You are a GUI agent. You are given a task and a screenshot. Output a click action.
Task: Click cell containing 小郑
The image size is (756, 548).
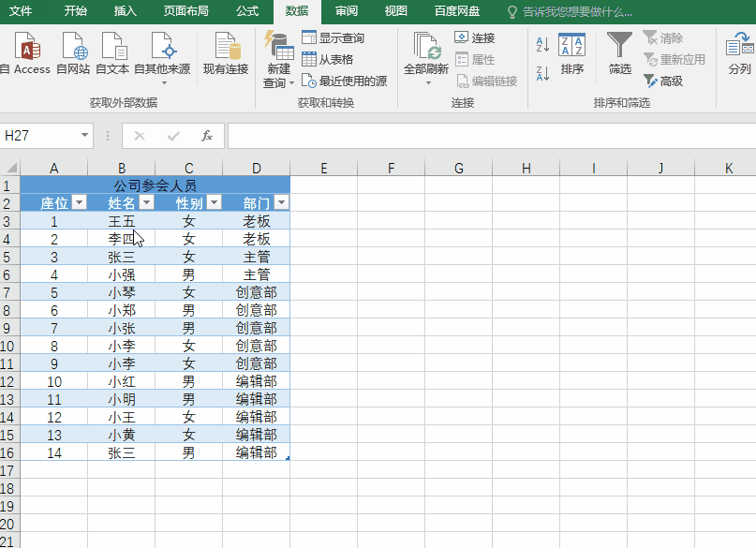click(x=122, y=310)
